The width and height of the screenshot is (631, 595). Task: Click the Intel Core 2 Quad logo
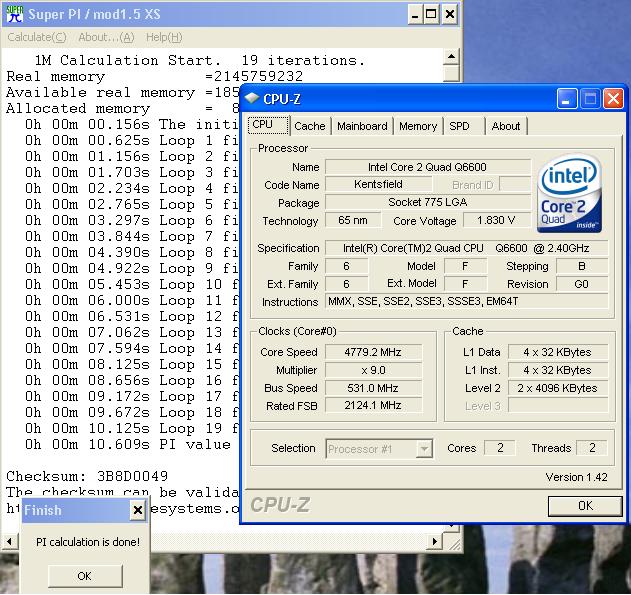coord(569,194)
